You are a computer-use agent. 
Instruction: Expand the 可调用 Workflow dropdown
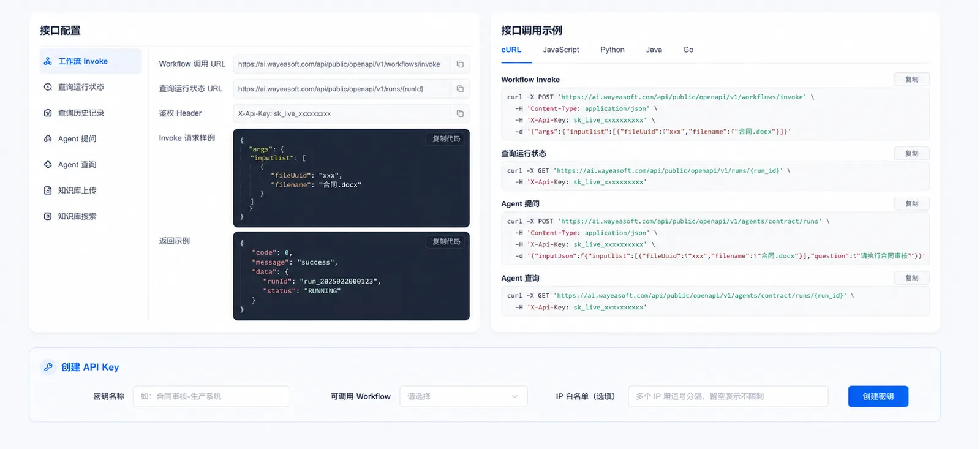click(463, 396)
